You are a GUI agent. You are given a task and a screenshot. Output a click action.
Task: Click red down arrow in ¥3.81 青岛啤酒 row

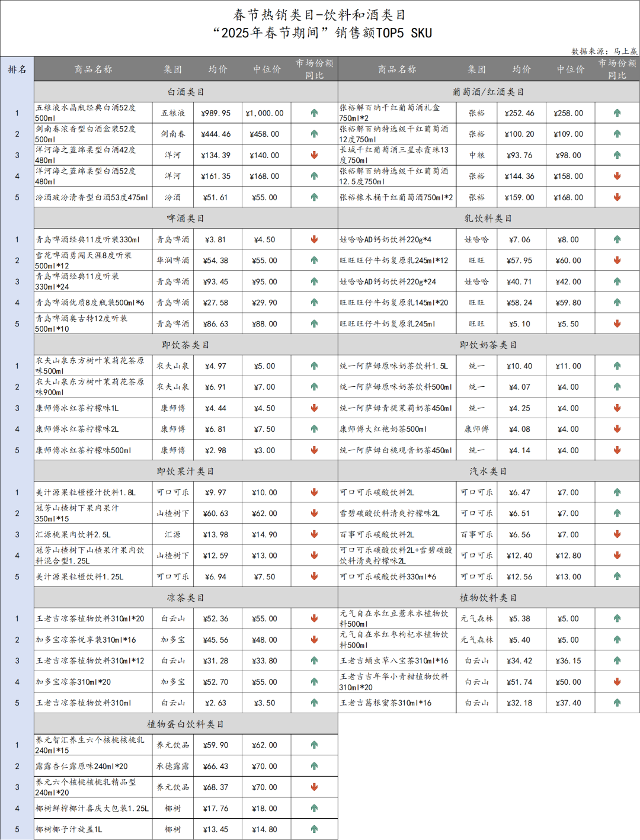314,239
